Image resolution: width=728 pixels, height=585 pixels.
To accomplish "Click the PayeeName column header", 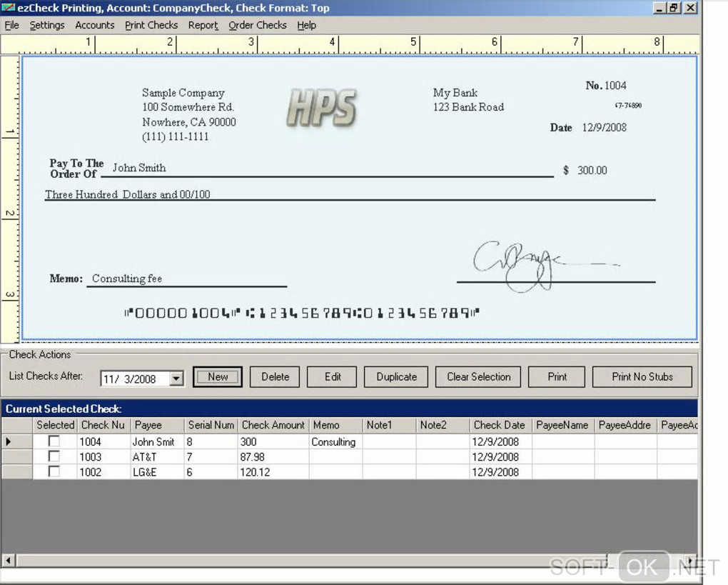I will (563, 425).
